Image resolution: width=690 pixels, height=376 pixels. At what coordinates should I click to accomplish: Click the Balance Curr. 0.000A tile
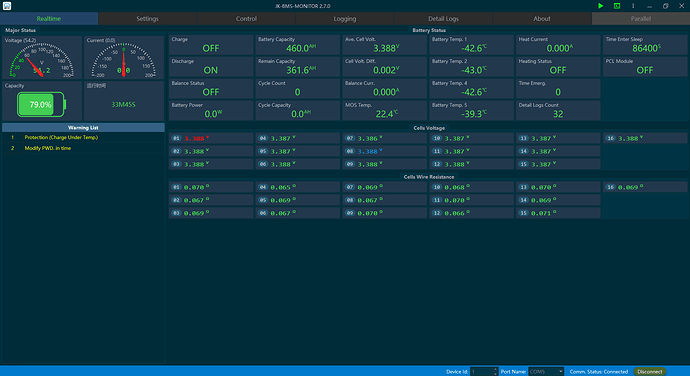click(x=385, y=88)
